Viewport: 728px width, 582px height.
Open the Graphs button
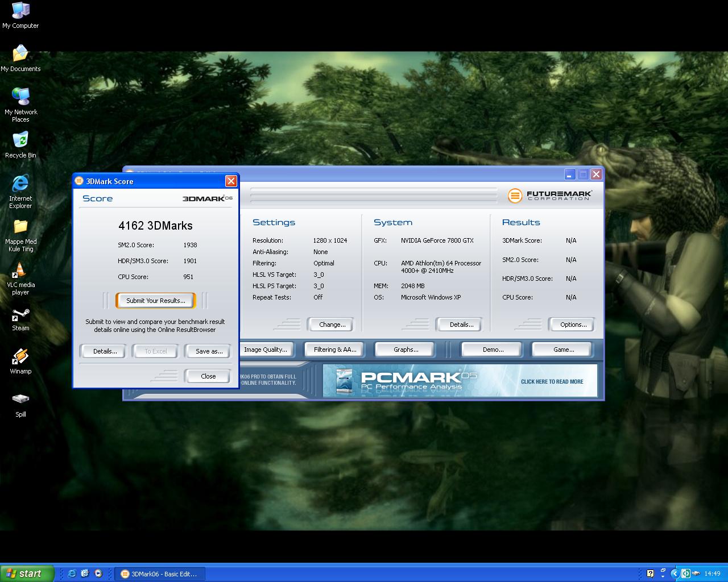[406, 350]
